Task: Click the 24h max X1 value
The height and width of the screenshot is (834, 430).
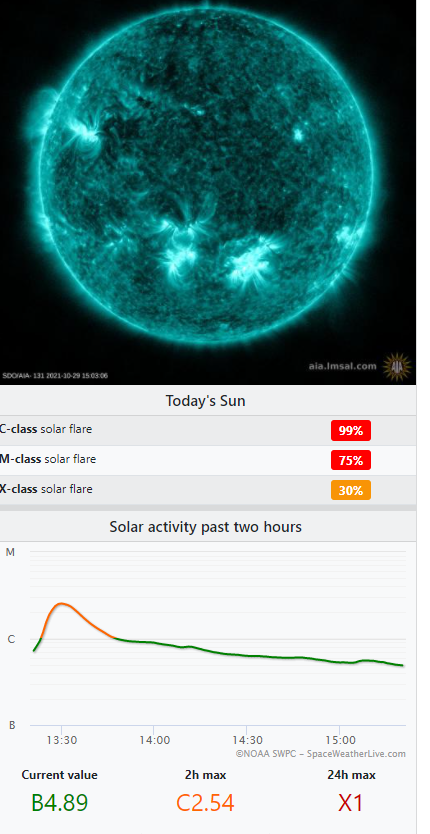Action: click(x=351, y=803)
